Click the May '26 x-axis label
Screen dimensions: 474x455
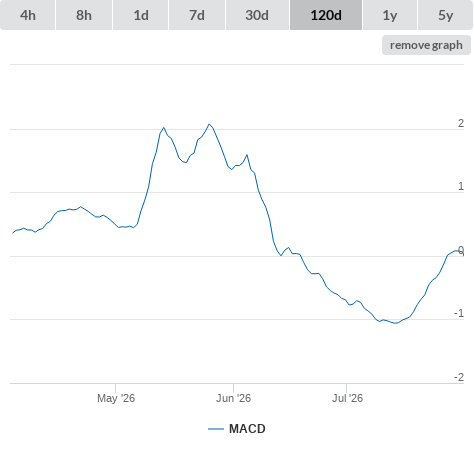pos(116,398)
